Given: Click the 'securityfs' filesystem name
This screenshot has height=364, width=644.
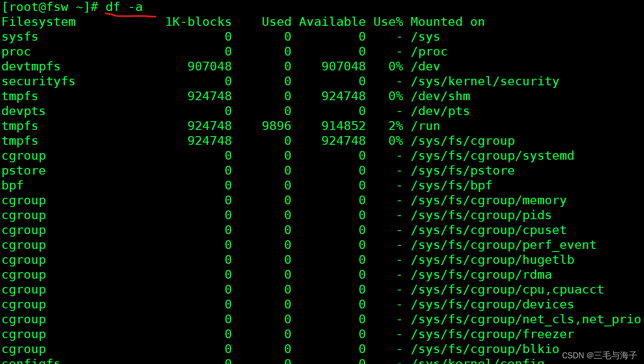Looking at the screenshot, I should [x=39, y=81].
